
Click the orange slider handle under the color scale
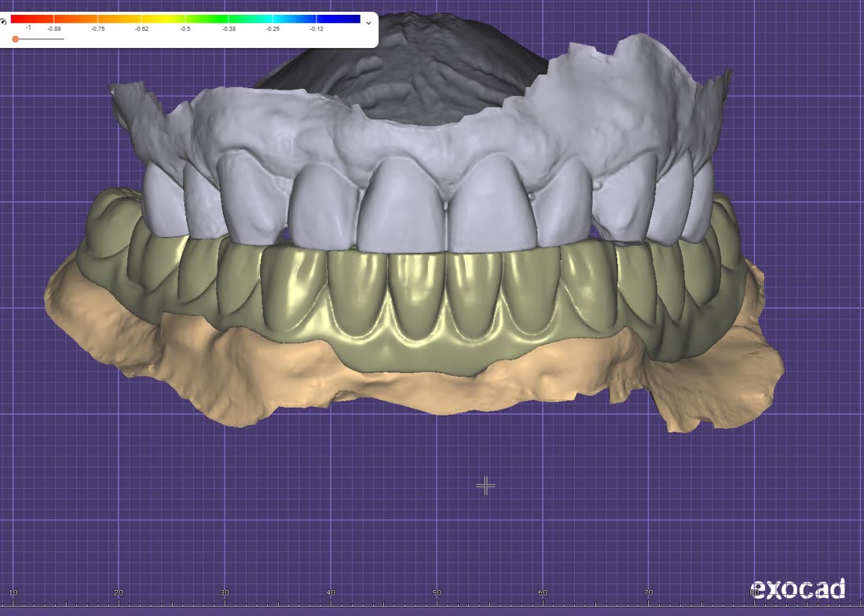(16, 39)
